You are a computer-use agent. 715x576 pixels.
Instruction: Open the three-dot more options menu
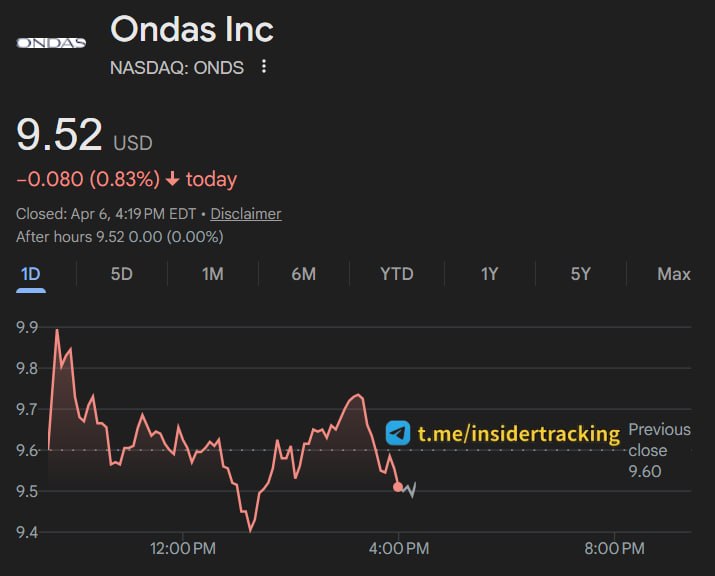tap(264, 67)
